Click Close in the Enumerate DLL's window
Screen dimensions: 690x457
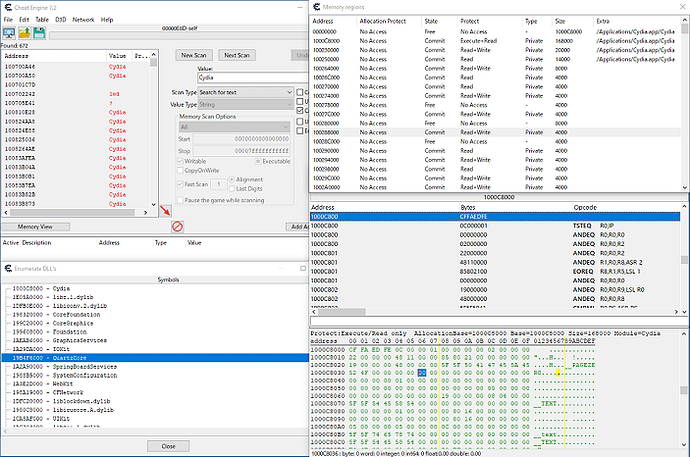168,446
